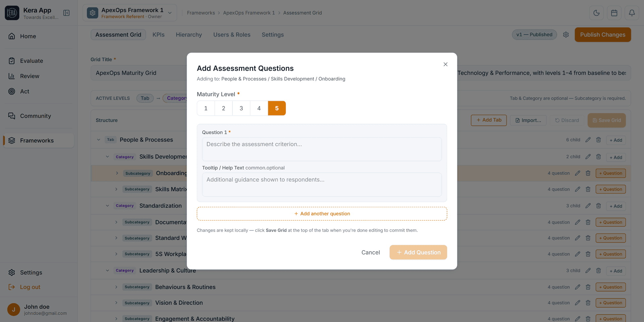Click the Question 1 criterion text field
The width and height of the screenshot is (644, 322).
click(322, 149)
